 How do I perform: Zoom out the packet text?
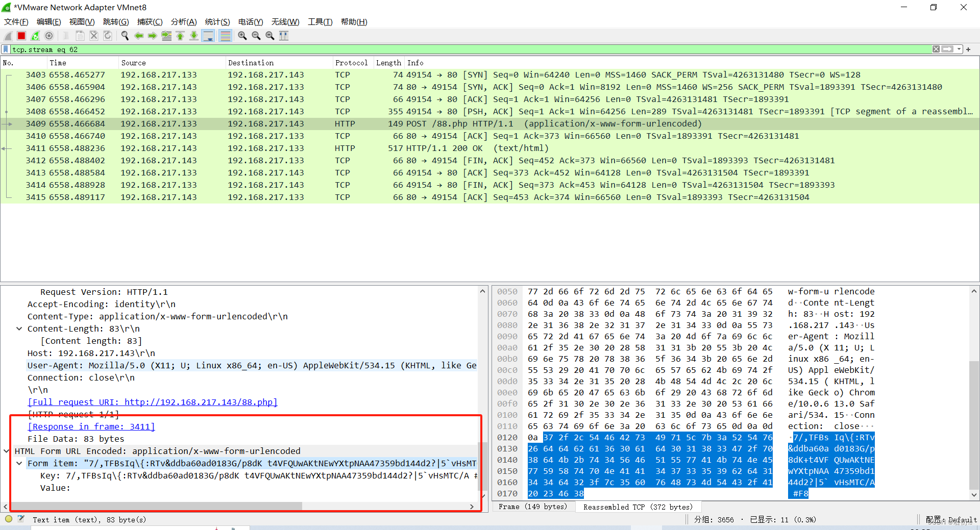[x=256, y=36]
